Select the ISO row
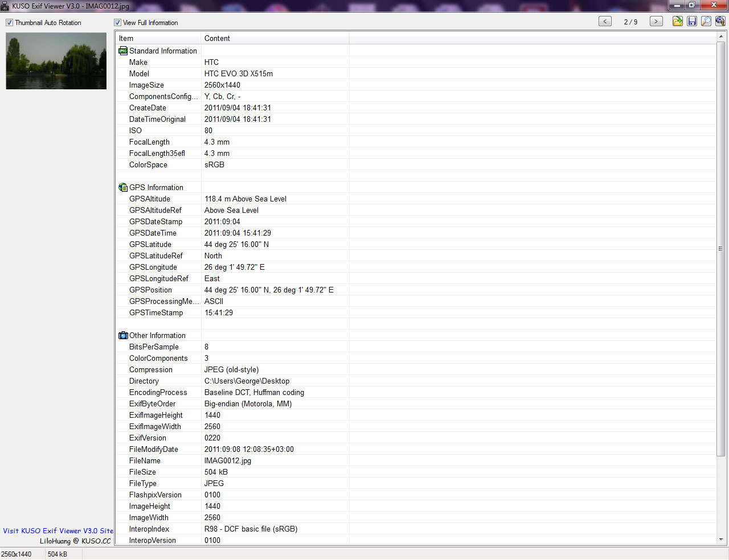Viewport: 729px width, 560px height. [x=416, y=130]
